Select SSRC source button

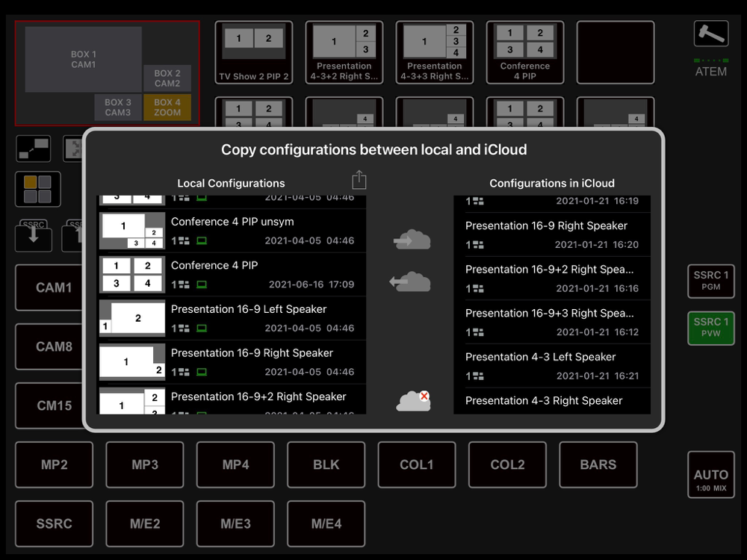[x=55, y=524]
